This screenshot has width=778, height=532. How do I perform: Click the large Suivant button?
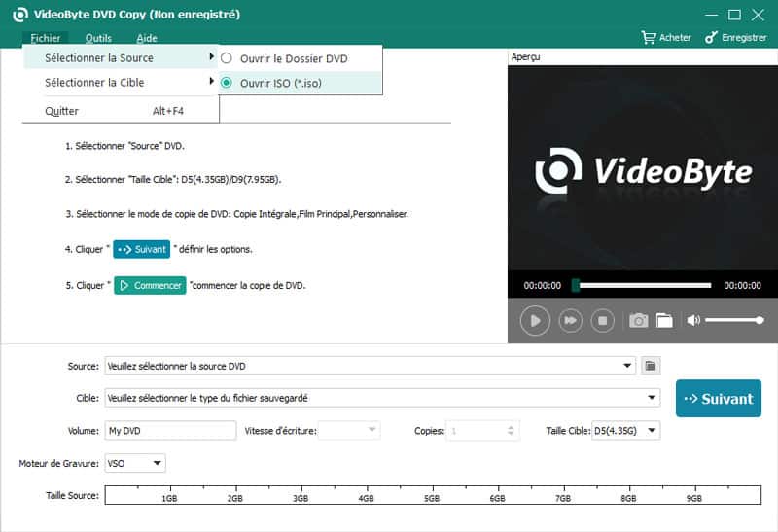(x=719, y=398)
